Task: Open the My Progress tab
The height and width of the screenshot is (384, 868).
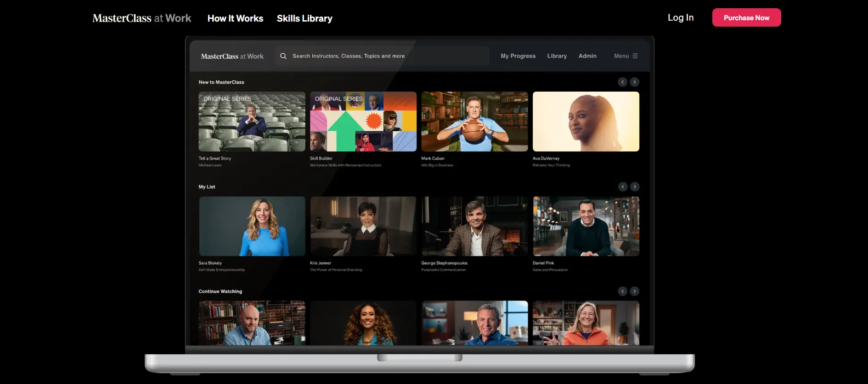Action: (x=518, y=56)
